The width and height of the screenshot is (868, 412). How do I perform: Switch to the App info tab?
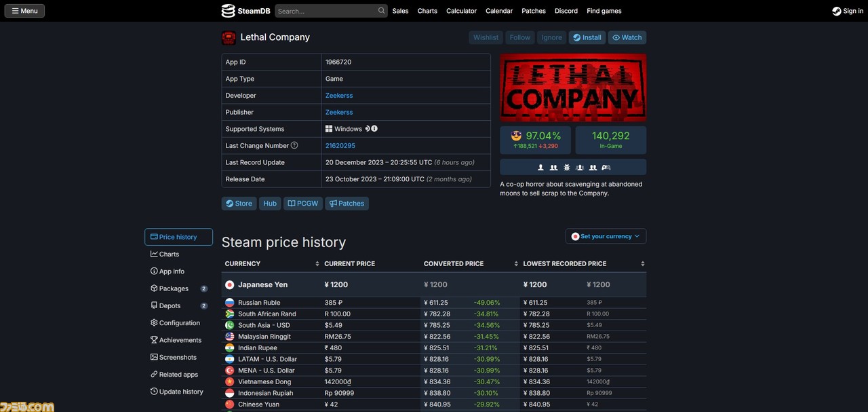(x=178, y=271)
